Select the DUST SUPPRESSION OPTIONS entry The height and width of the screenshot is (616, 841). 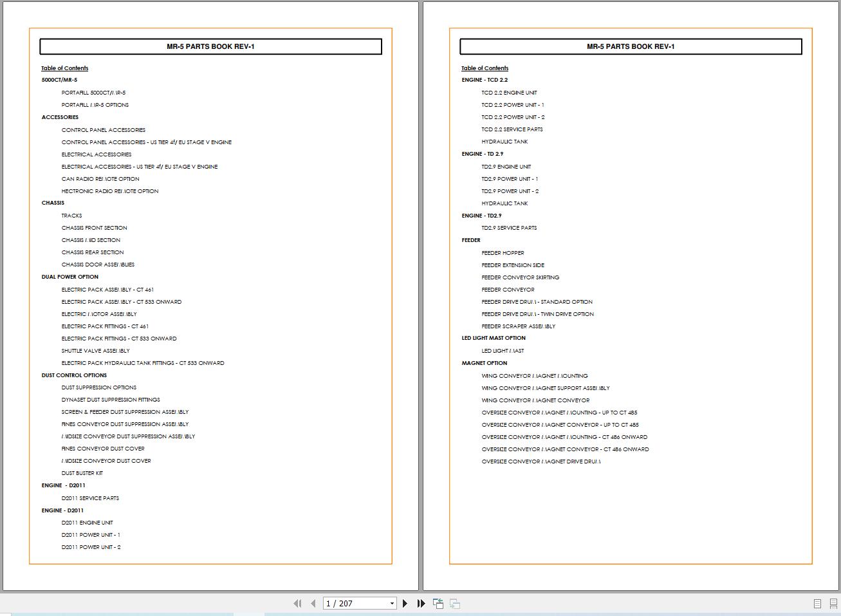tap(99, 387)
